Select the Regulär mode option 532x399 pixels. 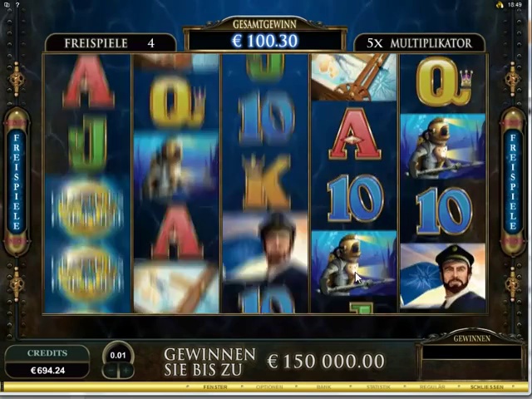432,387
